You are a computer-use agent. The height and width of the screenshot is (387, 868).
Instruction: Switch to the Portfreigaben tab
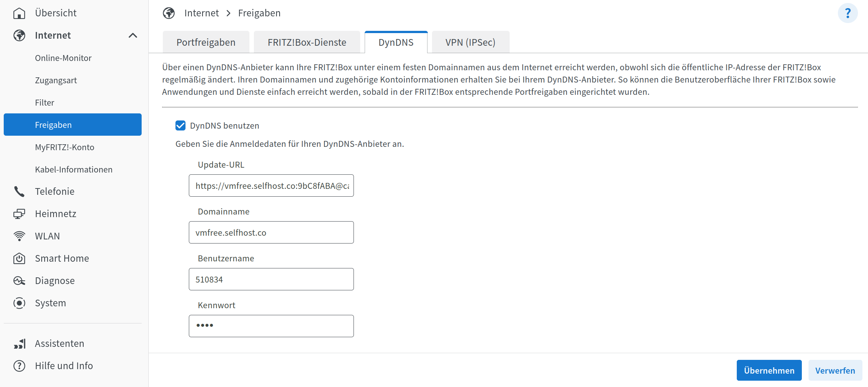(x=206, y=42)
